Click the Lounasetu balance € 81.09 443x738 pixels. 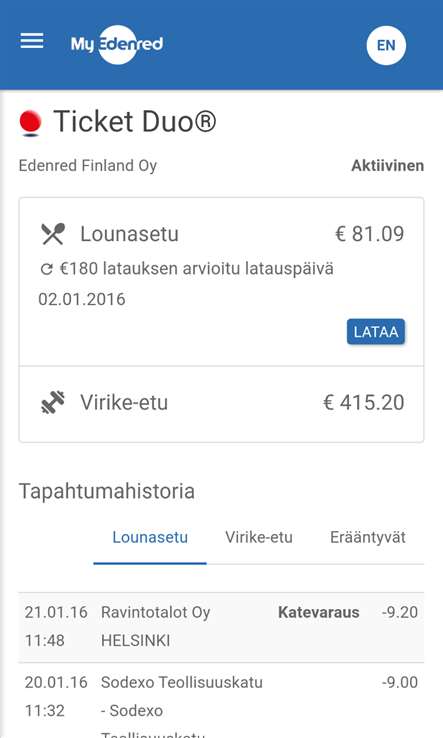370,234
